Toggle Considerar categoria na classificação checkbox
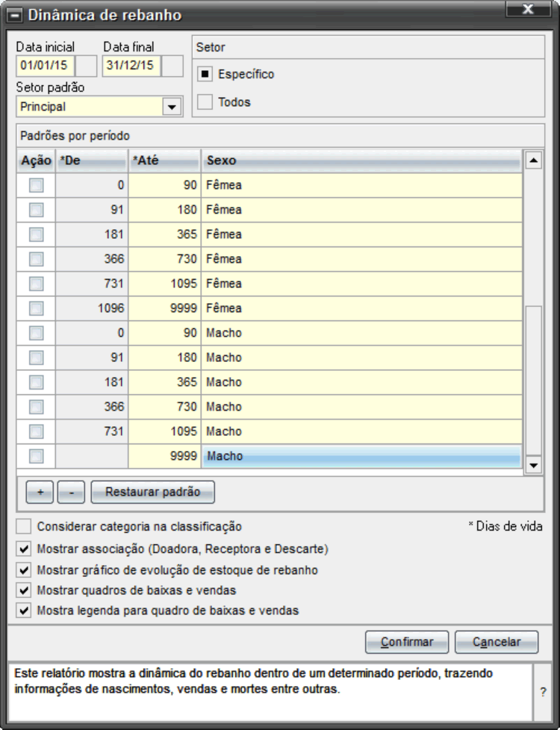The image size is (560, 730). click(x=24, y=526)
